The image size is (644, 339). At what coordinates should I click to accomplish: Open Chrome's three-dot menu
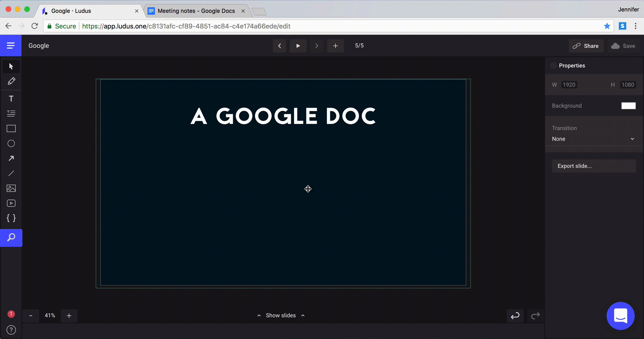point(635,26)
